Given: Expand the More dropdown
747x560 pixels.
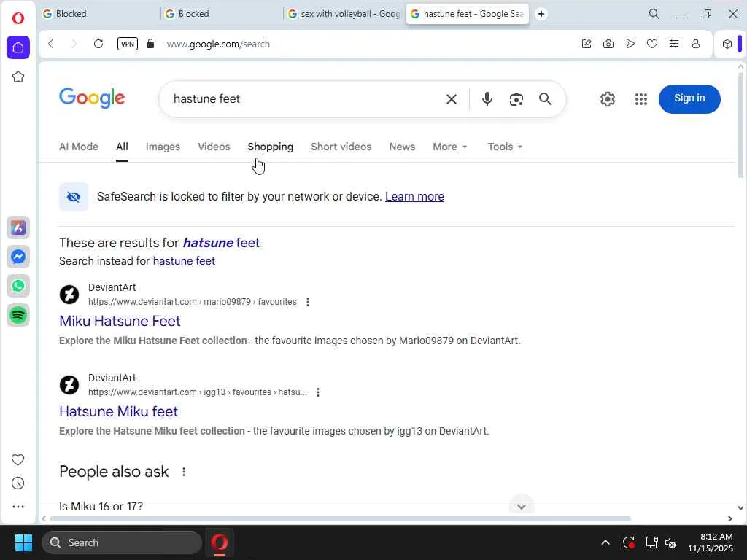Looking at the screenshot, I should click(x=449, y=147).
